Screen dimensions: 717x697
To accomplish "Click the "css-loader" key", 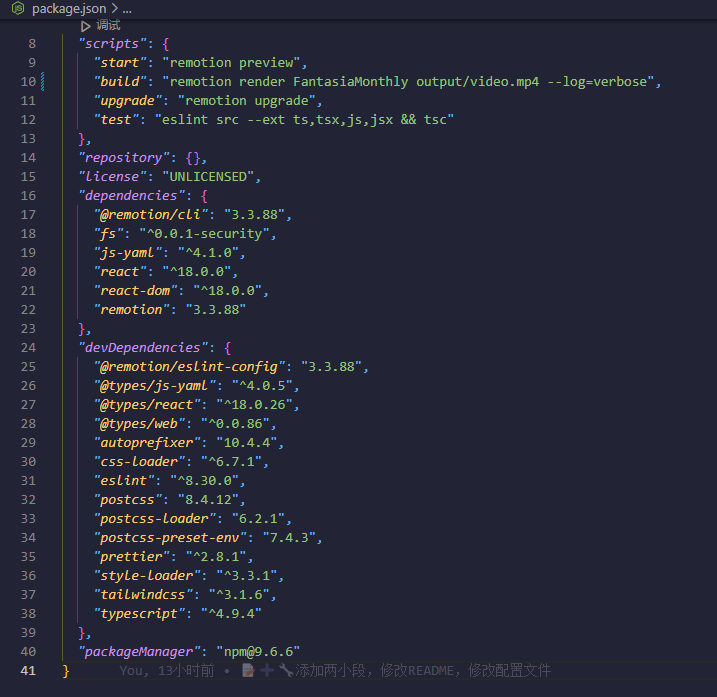I will [x=139, y=462].
